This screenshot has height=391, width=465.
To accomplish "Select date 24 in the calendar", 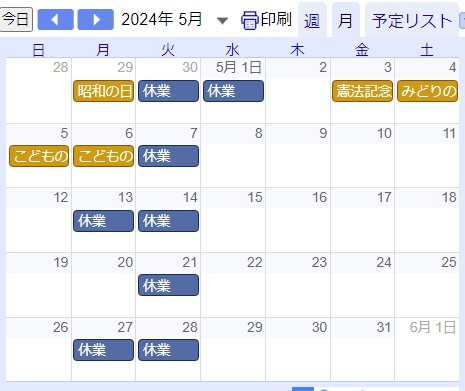I will (x=384, y=262).
